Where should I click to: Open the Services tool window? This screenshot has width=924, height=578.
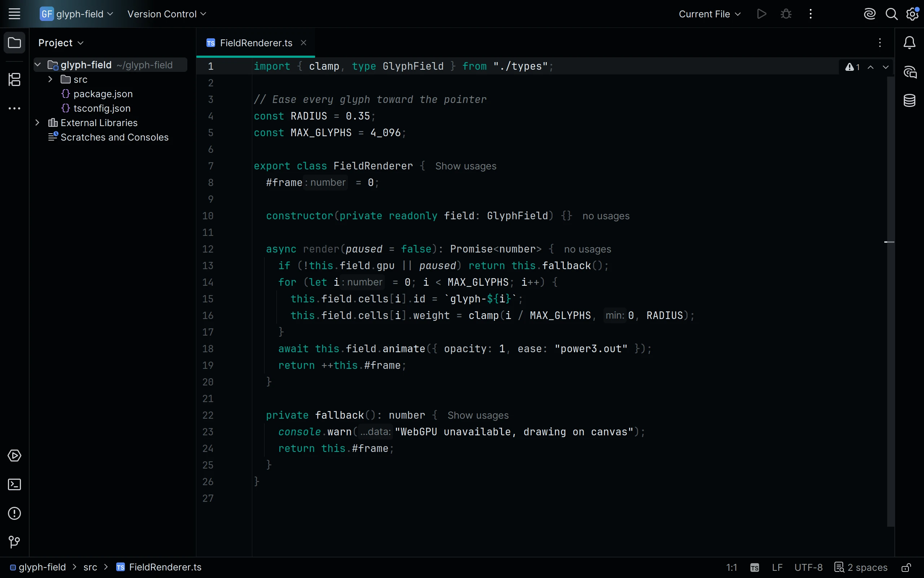pos(14,456)
